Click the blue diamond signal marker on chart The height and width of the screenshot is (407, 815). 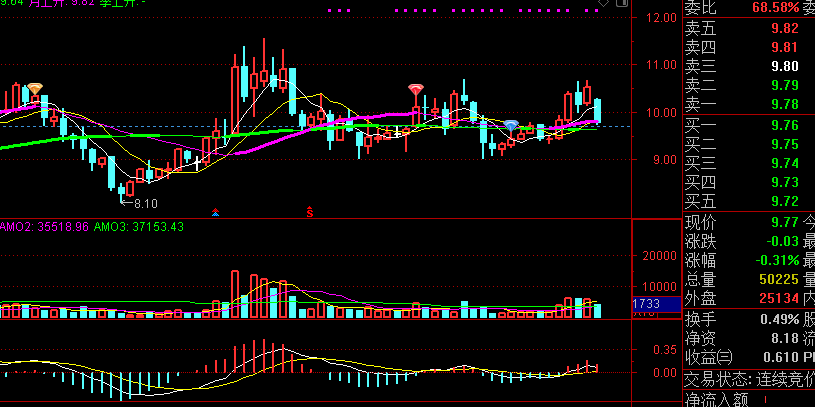(x=511, y=126)
